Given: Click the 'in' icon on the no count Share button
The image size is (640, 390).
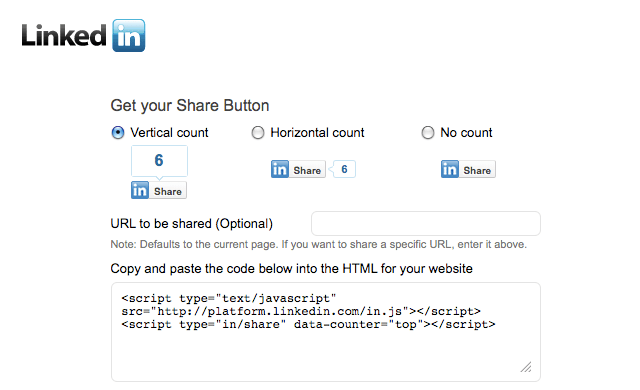Looking at the screenshot, I should point(450,169).
